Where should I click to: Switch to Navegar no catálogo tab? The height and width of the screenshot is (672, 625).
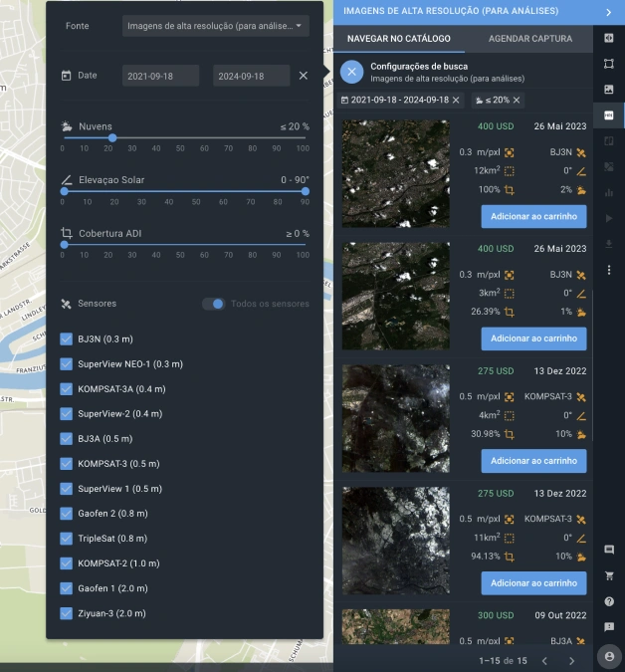399,39
